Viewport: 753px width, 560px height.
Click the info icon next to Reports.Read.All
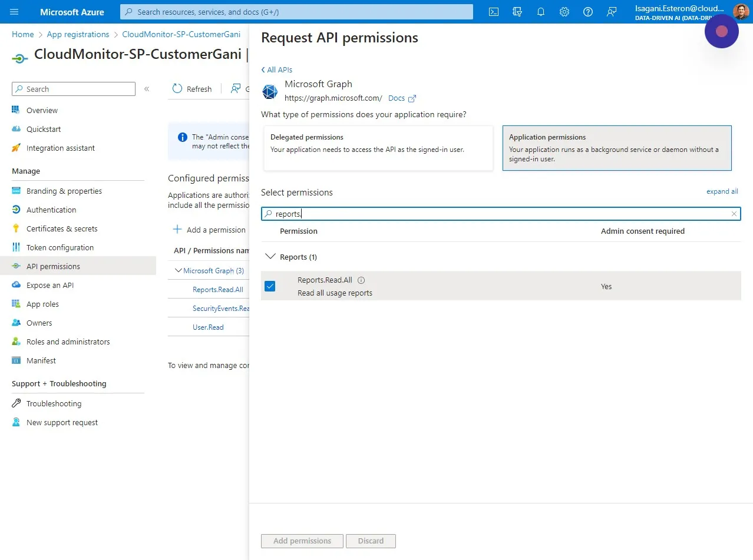point(361,280)
